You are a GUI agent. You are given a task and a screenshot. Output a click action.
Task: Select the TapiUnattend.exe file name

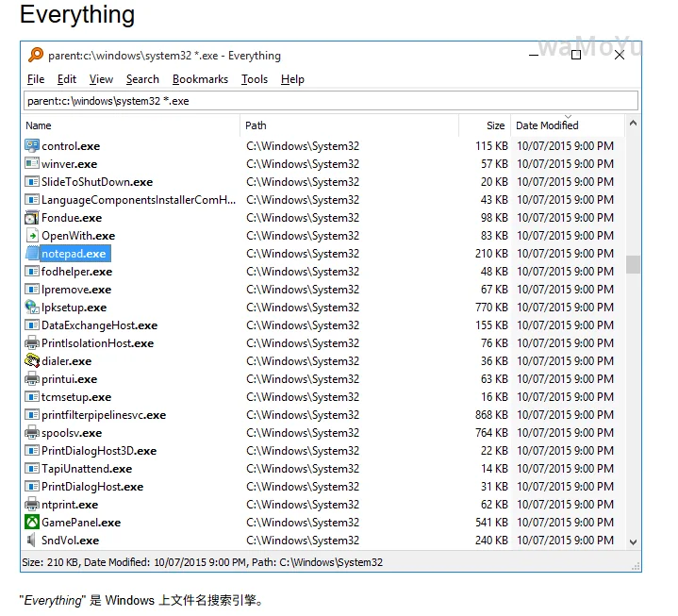coord(87,469)
